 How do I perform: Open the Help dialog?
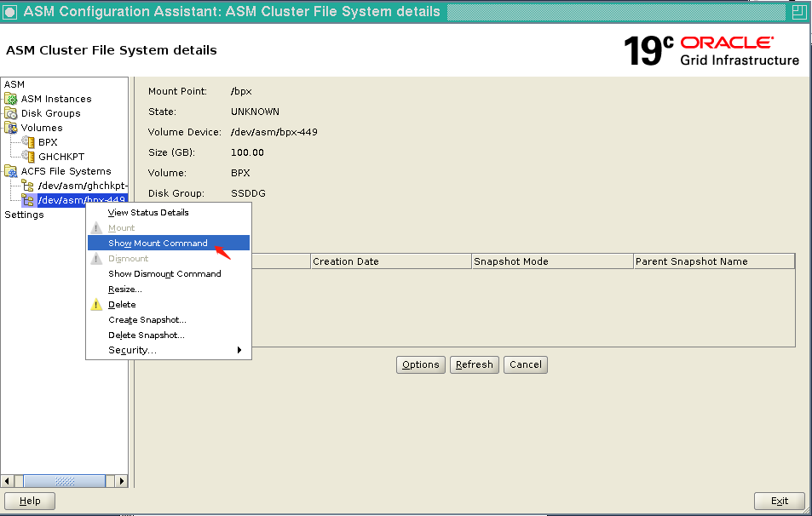pos(30,501)
